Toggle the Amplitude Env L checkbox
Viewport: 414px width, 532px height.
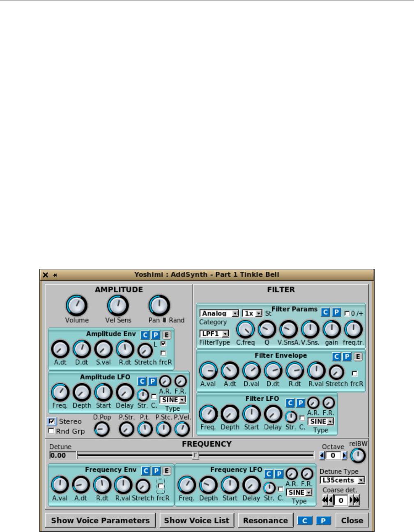pyautogui.click(x=163, y=344)
